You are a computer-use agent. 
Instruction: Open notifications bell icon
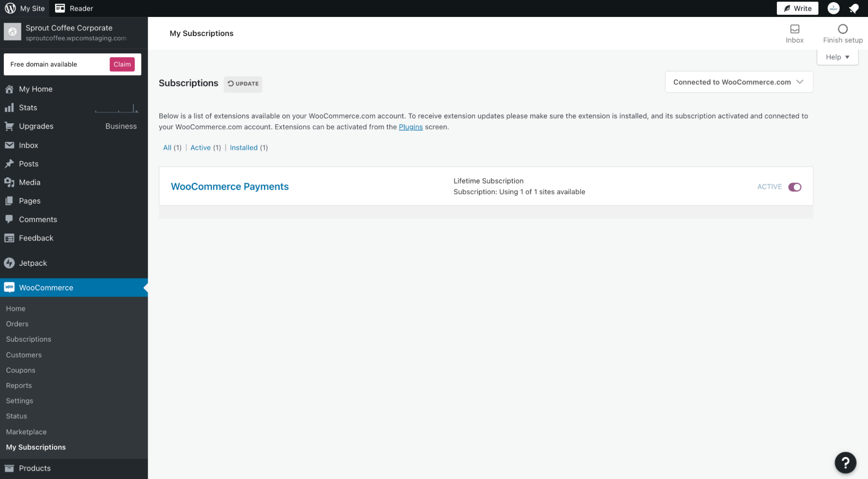click(x=854, y=8)
